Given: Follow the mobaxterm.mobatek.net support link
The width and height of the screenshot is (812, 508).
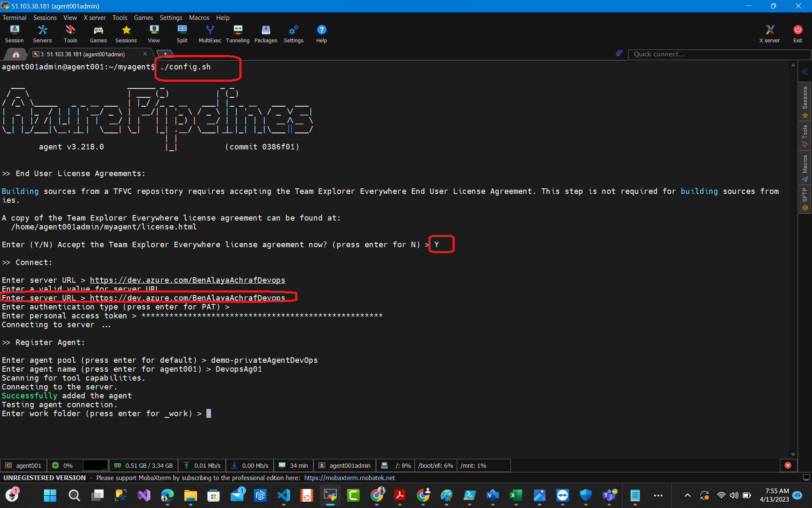Looking at the screenshot, I should coord(350,478).
